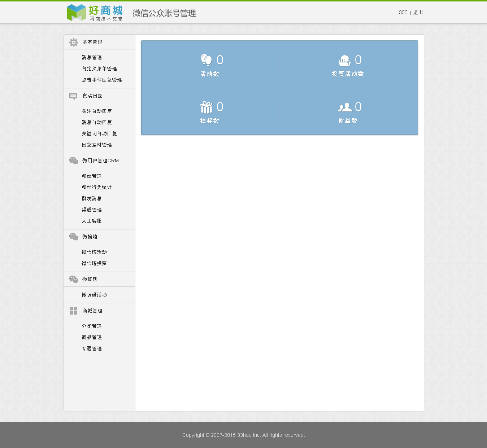
Task: Click the chat bubble icon beside 自动回复
Action: (x=73, y=96)
